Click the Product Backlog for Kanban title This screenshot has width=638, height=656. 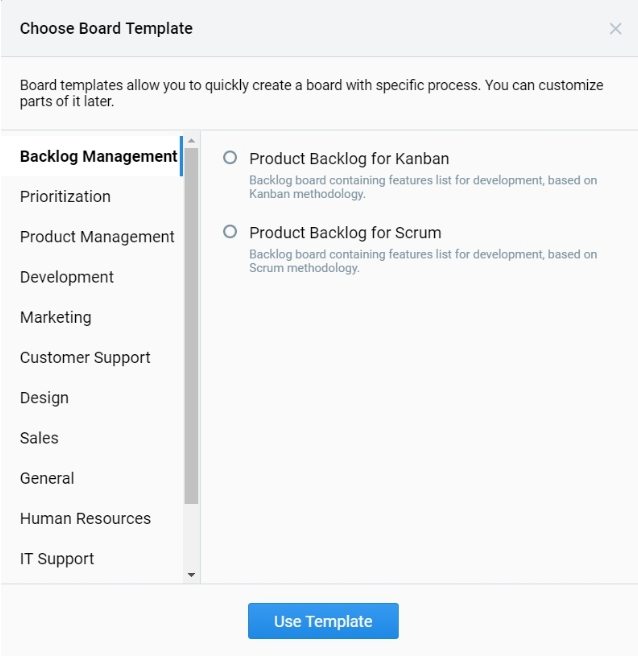click(349, 158)
